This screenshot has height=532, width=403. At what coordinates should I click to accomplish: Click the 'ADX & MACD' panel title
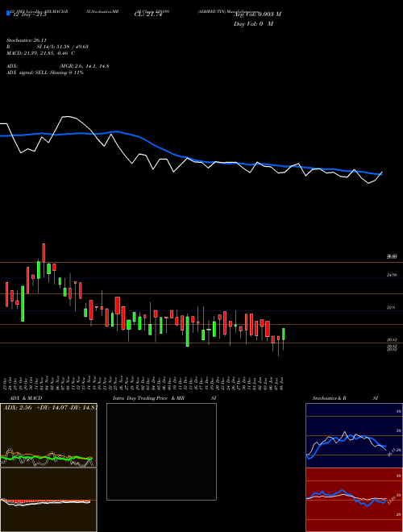(26, 398)
